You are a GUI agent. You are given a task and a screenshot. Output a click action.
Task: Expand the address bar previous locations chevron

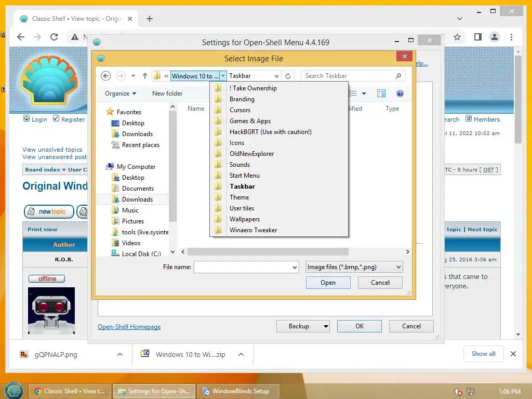pos(276,76)
